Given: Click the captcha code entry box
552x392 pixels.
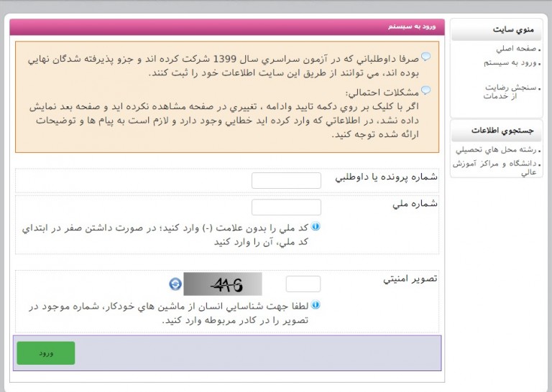Looking at the screenshot, I should click(x=303, y=284).
